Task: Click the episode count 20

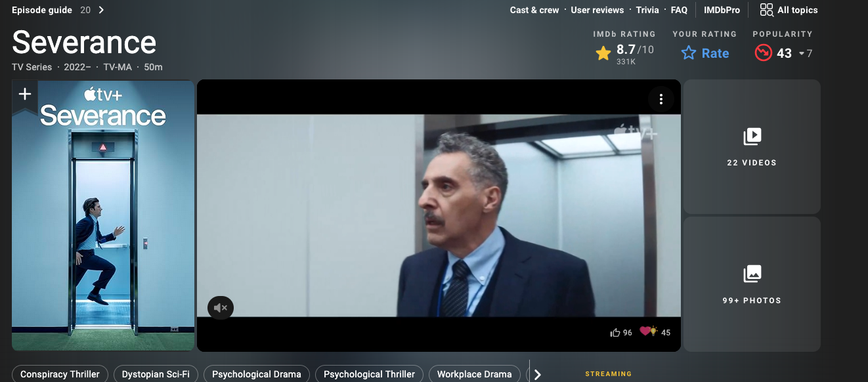Action: [x=85, y=10]
